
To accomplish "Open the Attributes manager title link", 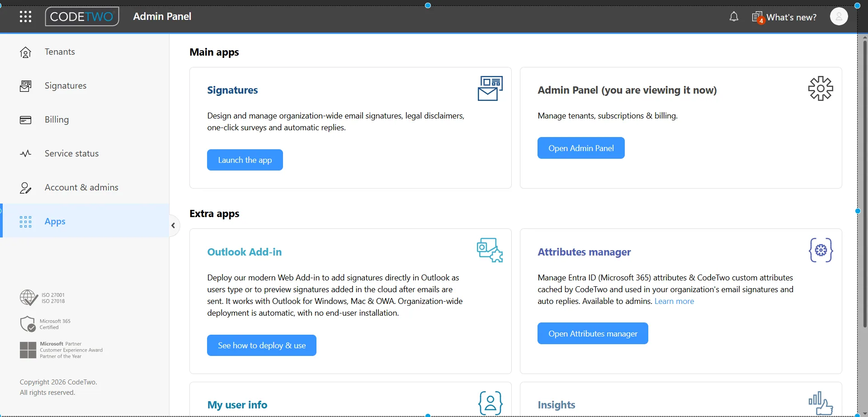I will tap(584, 252).
